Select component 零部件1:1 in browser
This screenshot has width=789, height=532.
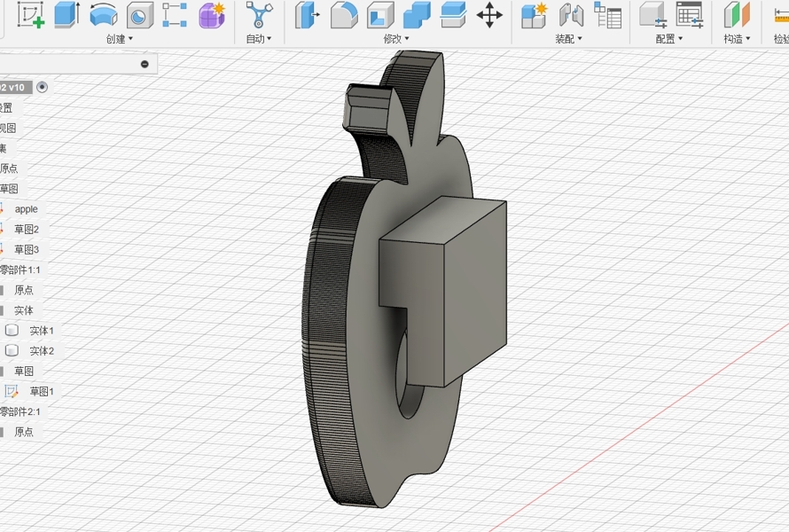(20, 270)
